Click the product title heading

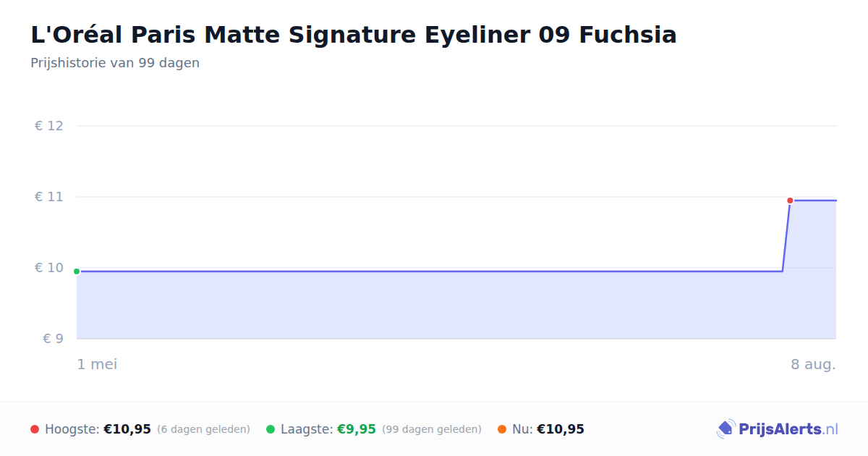pos(354,35)
